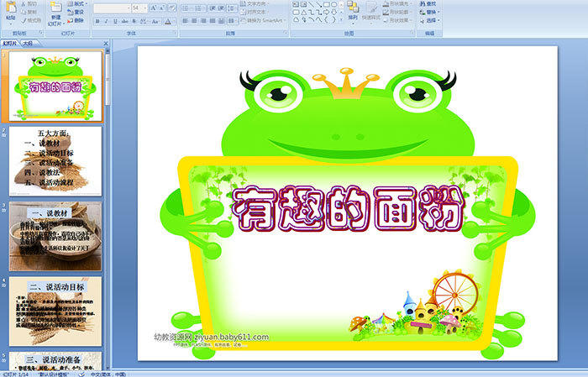The height and width of the screenshot is (377, 588).
Task: Select slide 3 thumbnail 一、说教材
Action: (55, 236)
